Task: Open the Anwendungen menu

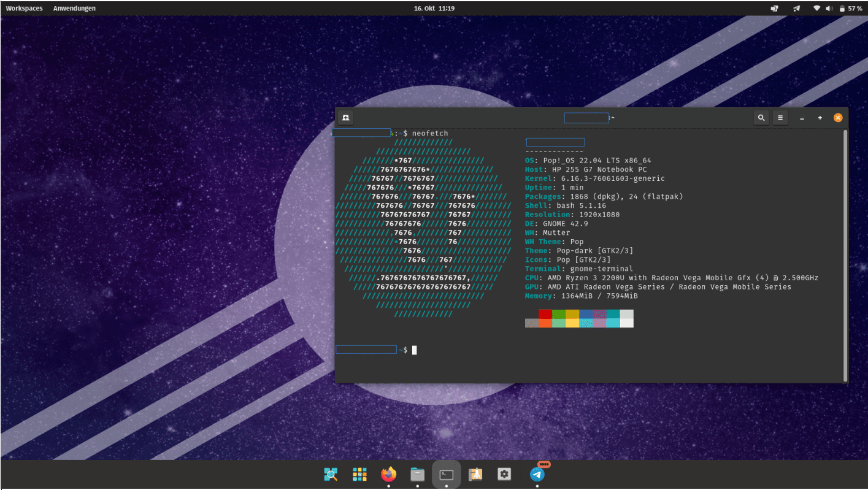Action: (74, 9)
